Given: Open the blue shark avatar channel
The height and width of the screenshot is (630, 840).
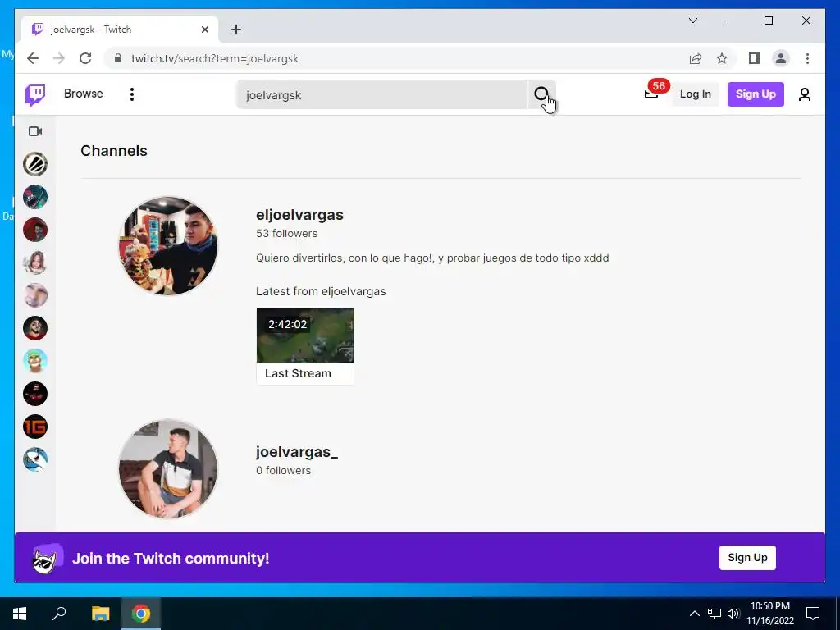Looking at the screenshot, I should 35,459.
